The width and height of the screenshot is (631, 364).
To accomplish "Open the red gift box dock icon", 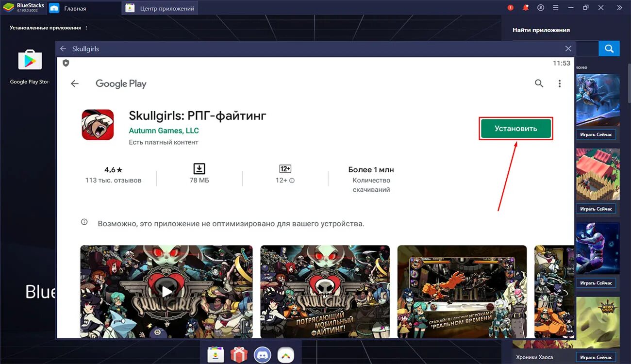I will click(239, 355).
